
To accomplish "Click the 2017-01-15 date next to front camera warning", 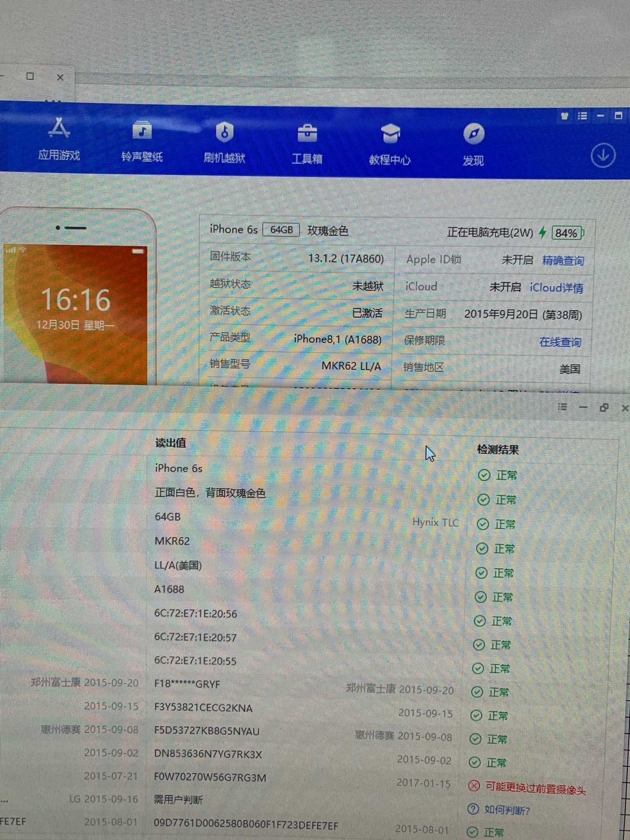I will (x=423, y=783).
